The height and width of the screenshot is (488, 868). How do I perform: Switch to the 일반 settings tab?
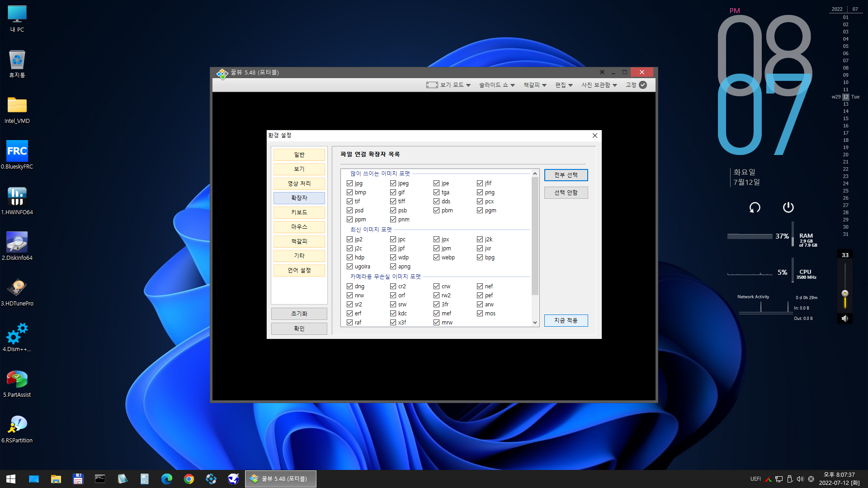point(299,155)
